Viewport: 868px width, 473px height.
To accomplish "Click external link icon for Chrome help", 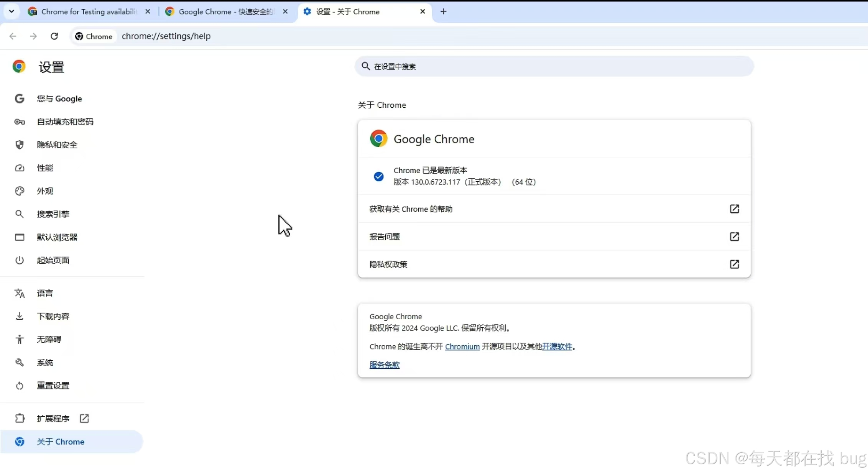I will click(x=734, y=209).
